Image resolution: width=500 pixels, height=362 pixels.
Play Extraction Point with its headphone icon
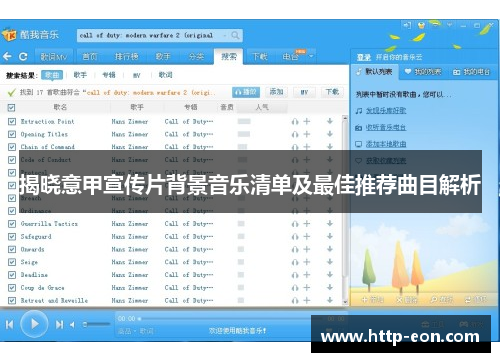[x=295, y=122]
